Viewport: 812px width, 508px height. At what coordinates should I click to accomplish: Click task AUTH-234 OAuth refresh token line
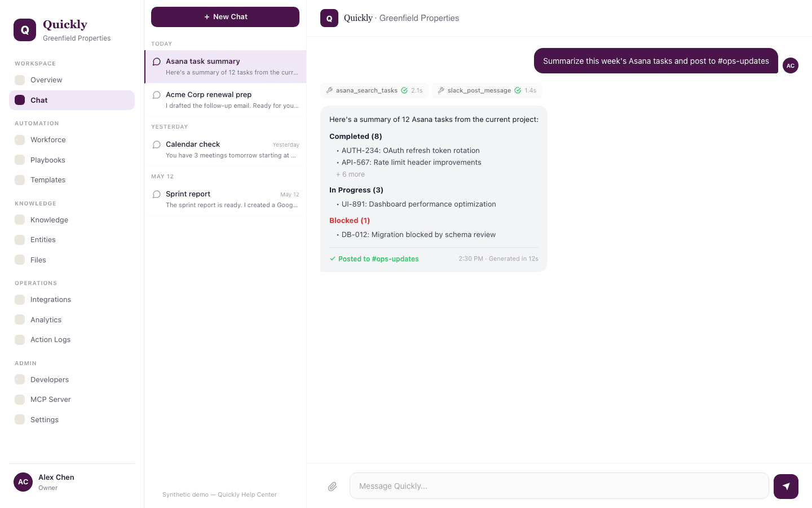(x=408, y=151)
